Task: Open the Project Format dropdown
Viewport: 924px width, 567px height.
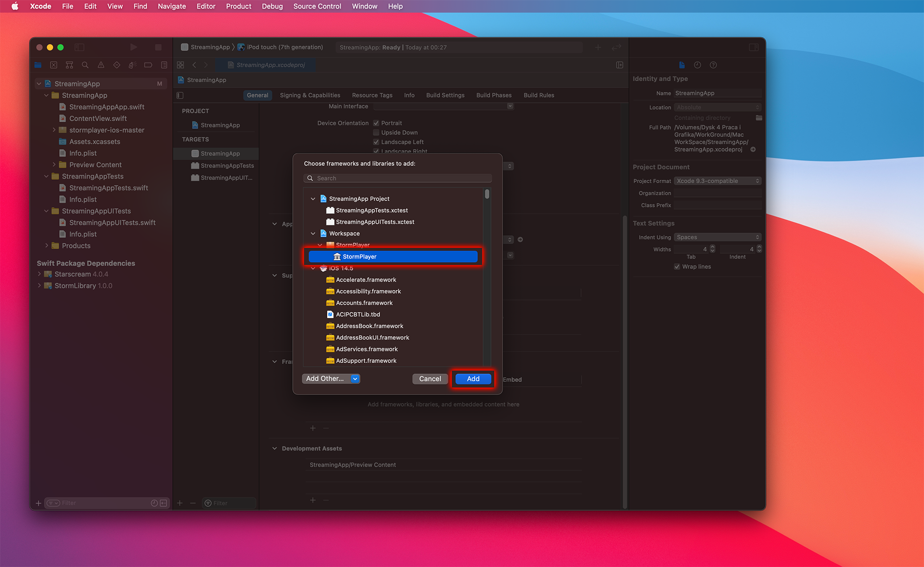Action: (718, 181)
